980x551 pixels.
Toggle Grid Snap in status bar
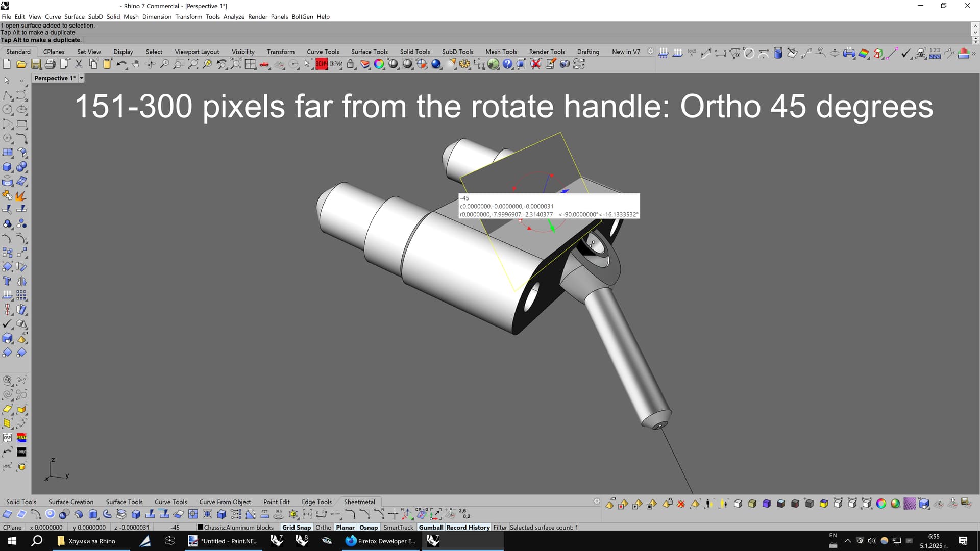pos(296,528)
